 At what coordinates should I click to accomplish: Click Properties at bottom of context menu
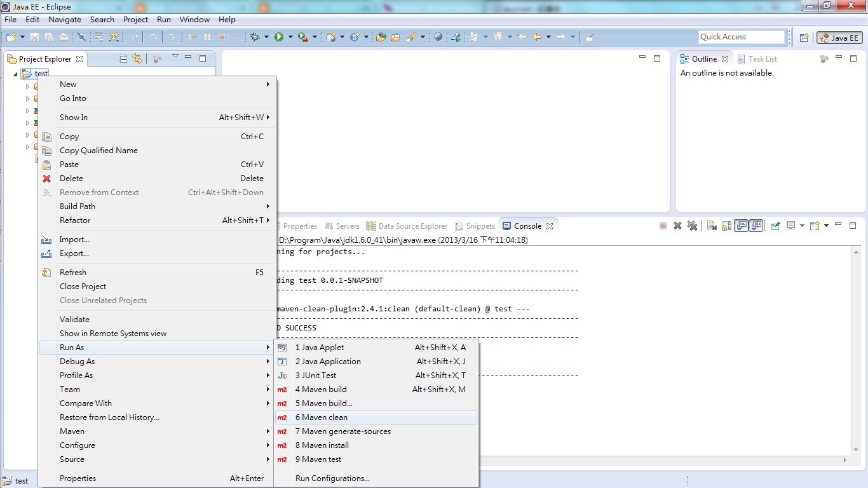158,478
